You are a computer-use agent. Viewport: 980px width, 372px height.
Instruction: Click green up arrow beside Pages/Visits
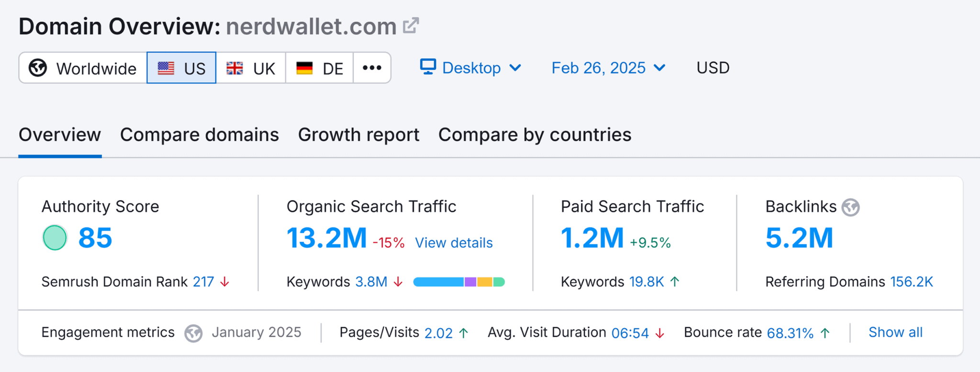[463, 333]
